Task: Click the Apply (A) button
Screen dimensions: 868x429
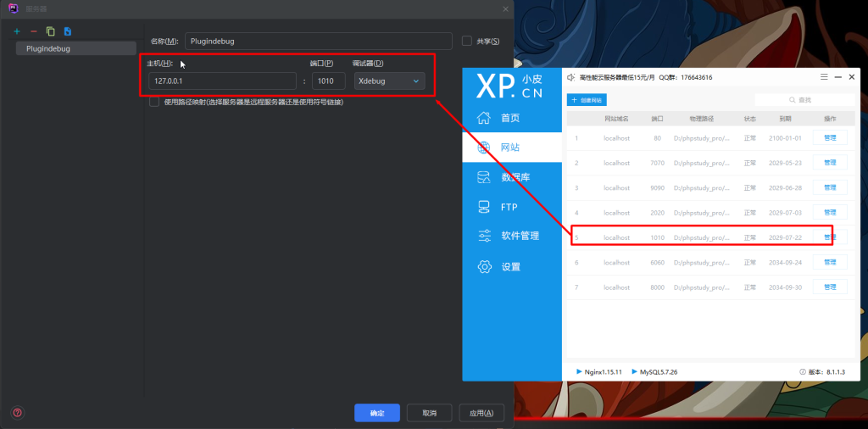Action: coord(481,413)
